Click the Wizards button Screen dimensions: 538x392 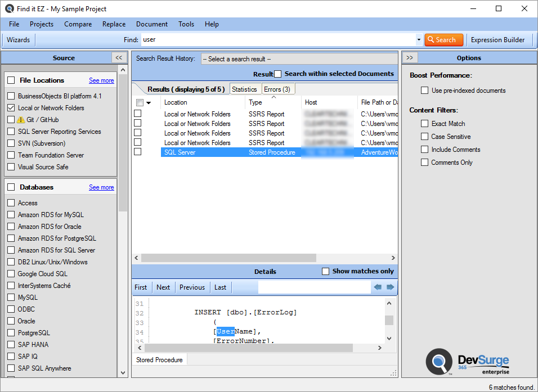[18, 40]
